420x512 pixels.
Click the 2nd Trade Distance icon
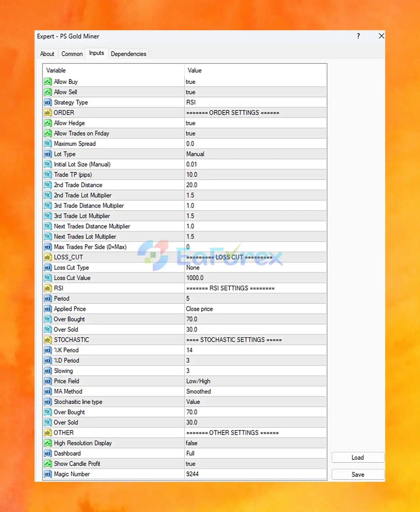pyautogui.click(x=48, y=185)
